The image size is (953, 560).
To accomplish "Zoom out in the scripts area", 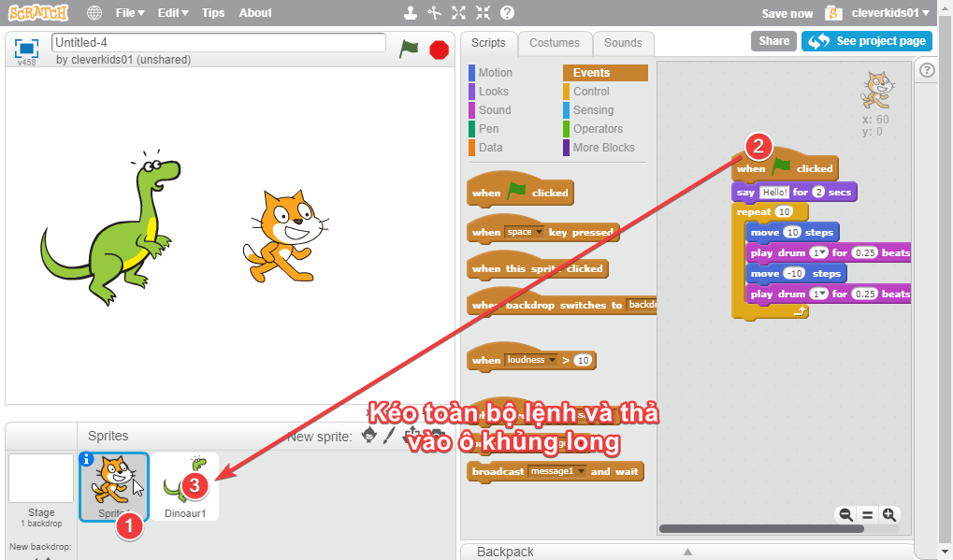I will pos(845,515).
